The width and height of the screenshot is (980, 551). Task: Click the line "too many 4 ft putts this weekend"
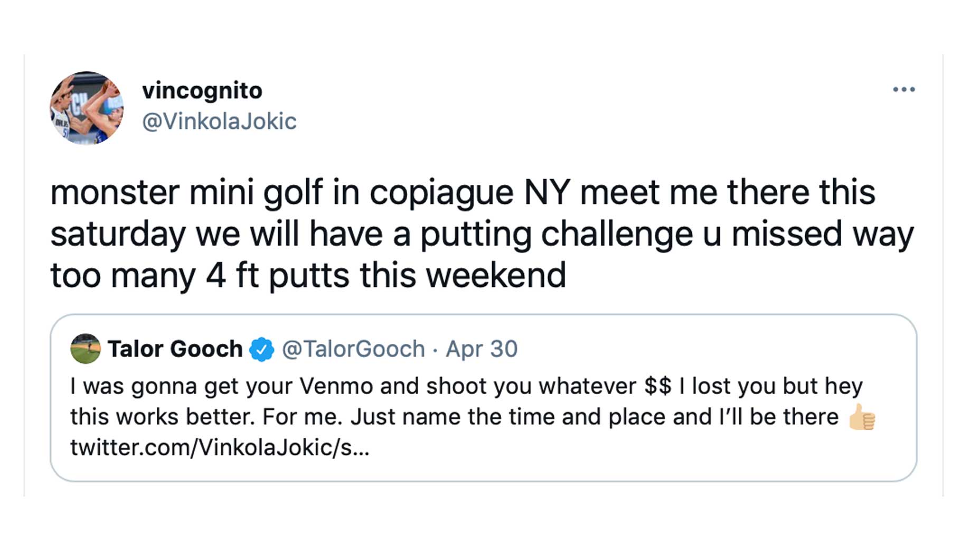point(308,276)
